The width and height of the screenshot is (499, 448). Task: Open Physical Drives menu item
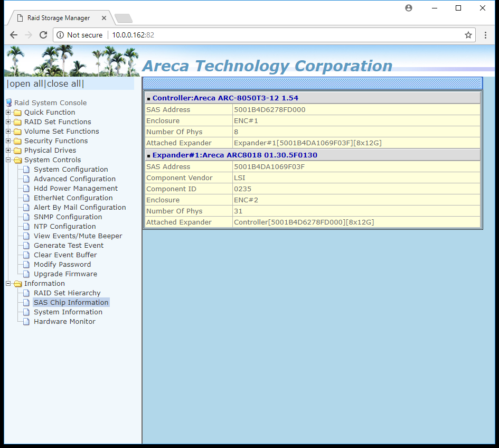point(50,150)
